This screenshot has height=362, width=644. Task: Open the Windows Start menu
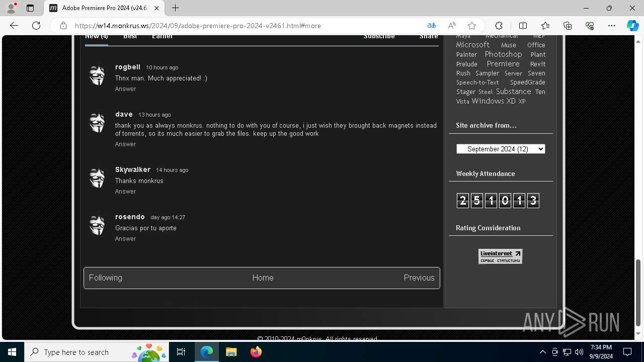click(12, 352)
